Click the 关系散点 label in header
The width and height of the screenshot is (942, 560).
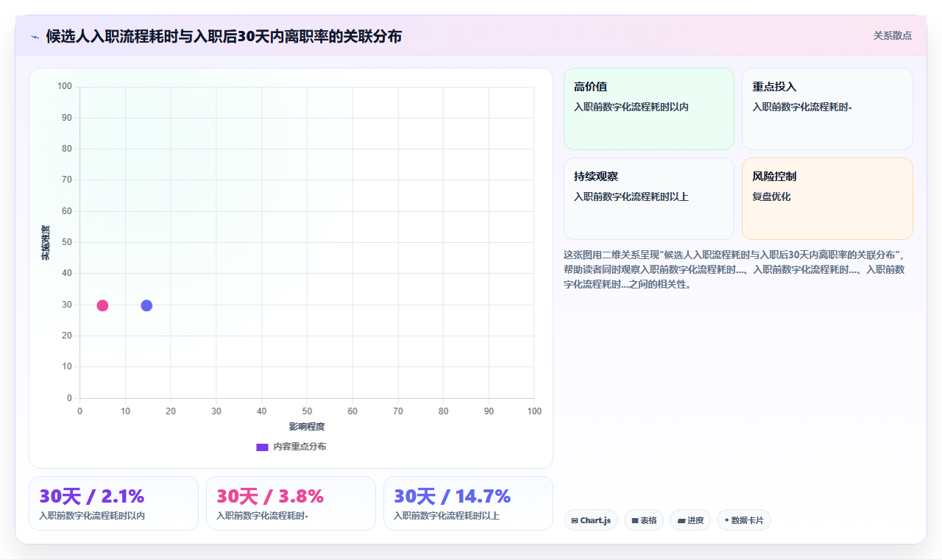click(x=893, y=35)
